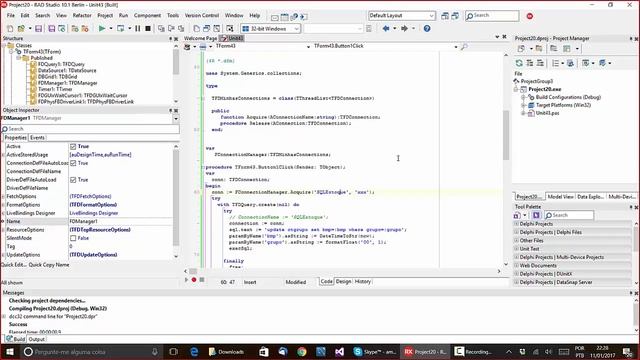Click the Forward navigation arrow
The height and width of the screenshot is (360, 640).
click(404, 29)
